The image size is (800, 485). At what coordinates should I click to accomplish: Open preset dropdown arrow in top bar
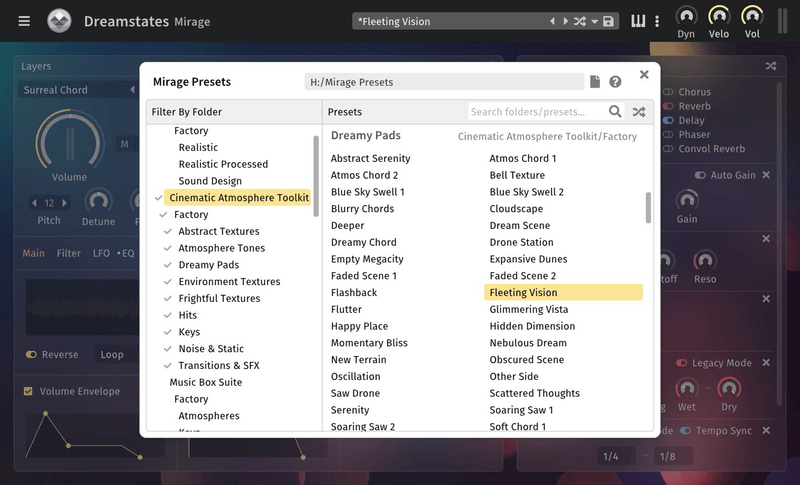[x=594, y=21]
